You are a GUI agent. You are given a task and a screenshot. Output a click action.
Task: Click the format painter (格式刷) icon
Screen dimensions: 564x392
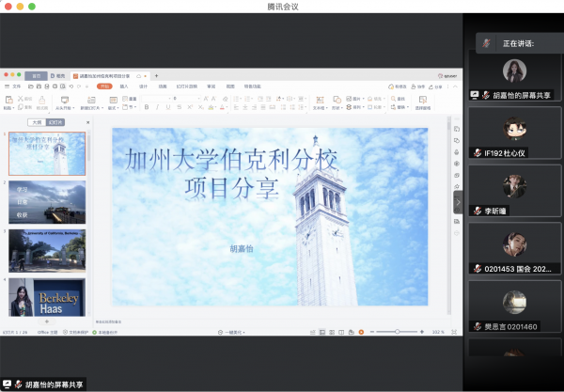pos(43,102)
